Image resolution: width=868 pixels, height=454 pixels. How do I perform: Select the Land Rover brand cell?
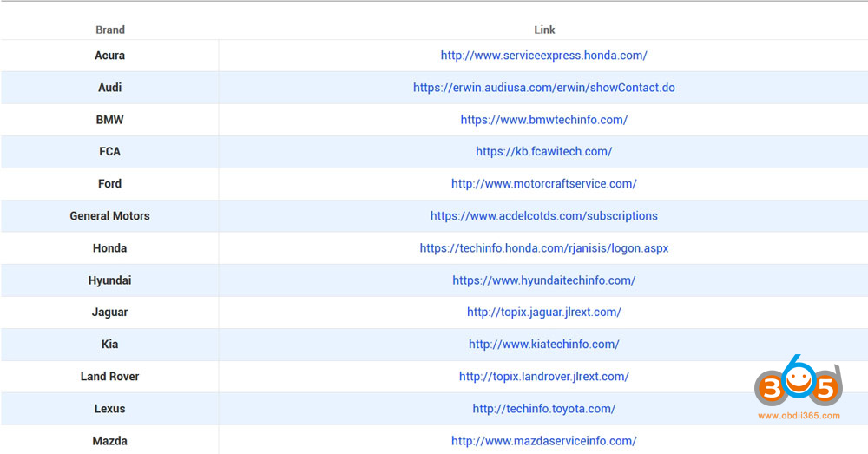point(109,377)
